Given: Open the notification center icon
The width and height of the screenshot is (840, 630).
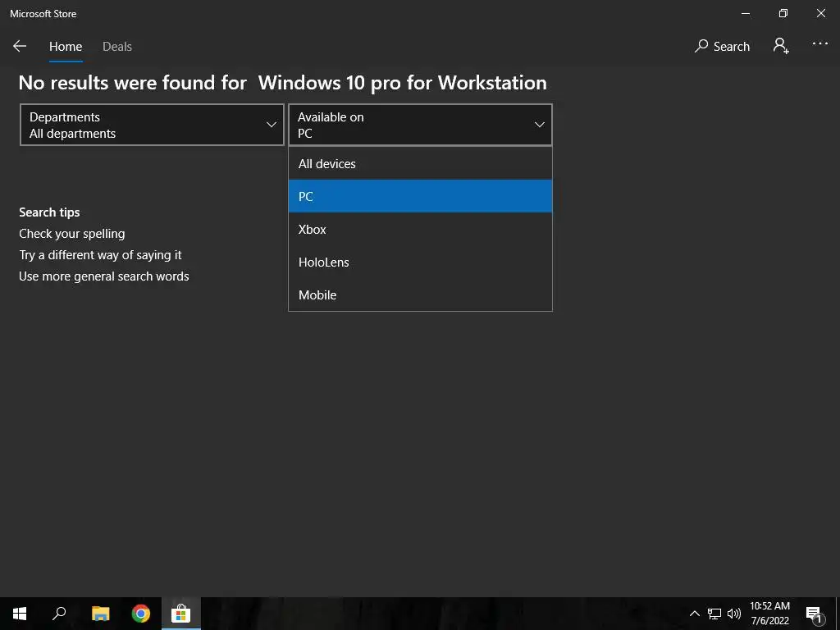Looking at the screenshot, I should (x=814, y=614).
